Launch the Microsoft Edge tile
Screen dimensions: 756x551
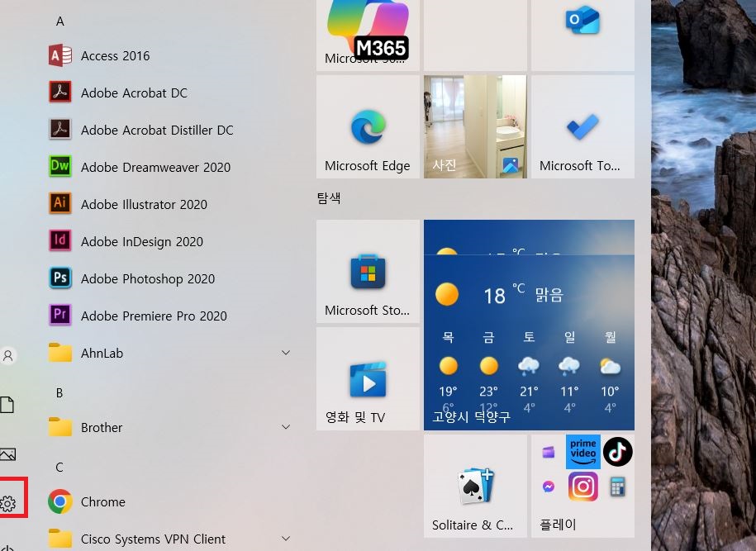coord(368,126)
